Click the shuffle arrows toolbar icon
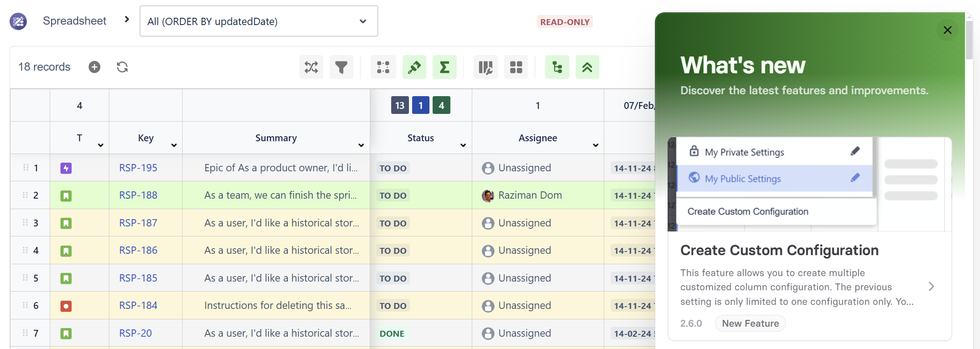This screenshot has width=980, height=349. 311,67
